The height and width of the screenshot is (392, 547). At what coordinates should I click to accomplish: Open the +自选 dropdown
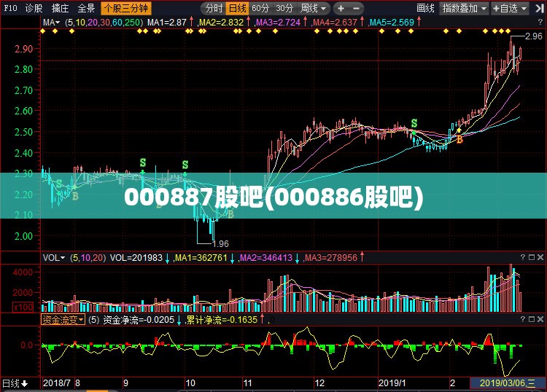coord(510,8)
